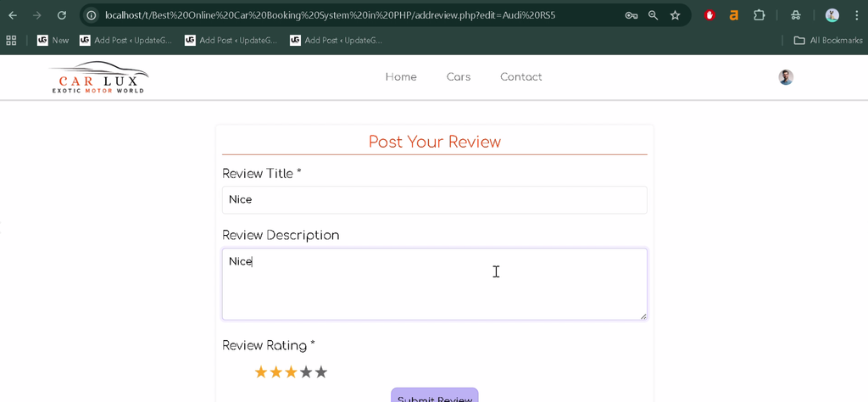
Task: Select the fifth rating star
Action: click(320, 372)
